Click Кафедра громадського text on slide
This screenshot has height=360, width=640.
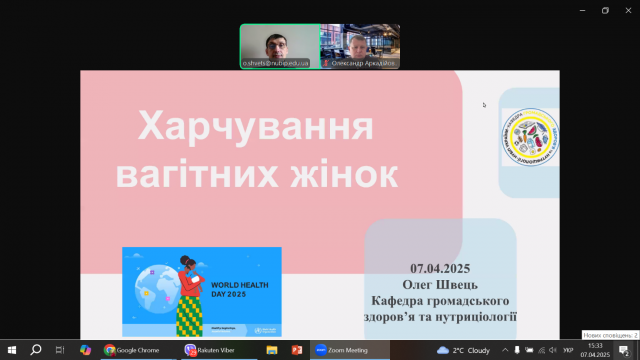coord(440,301)
